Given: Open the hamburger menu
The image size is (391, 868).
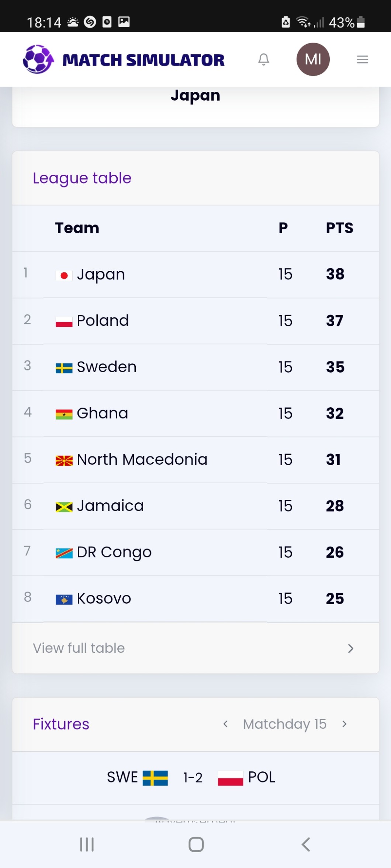Looking at the screenshot, I should pos(362,59).
